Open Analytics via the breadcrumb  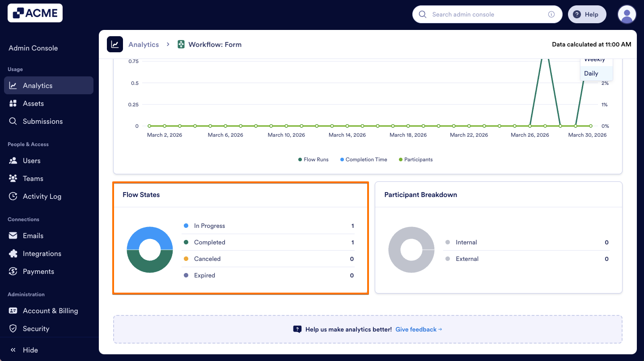(144, 44)
